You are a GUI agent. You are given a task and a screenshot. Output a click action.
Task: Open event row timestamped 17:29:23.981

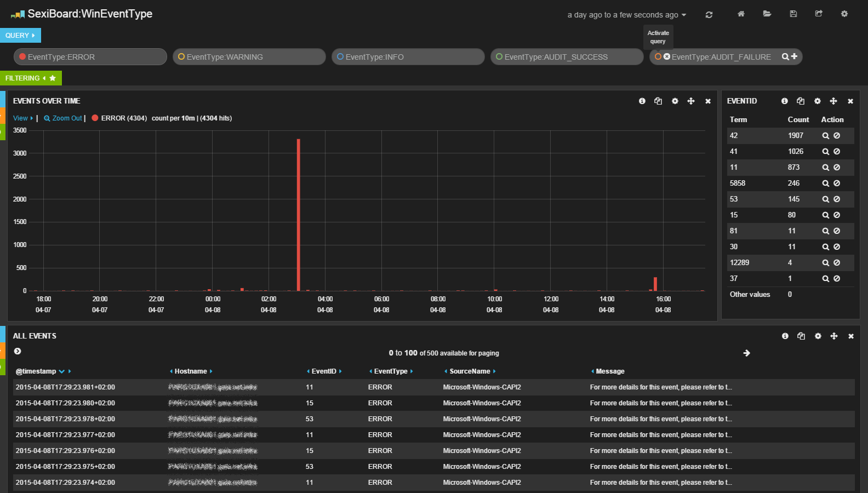pyautogui.click(x=433, y=387)
